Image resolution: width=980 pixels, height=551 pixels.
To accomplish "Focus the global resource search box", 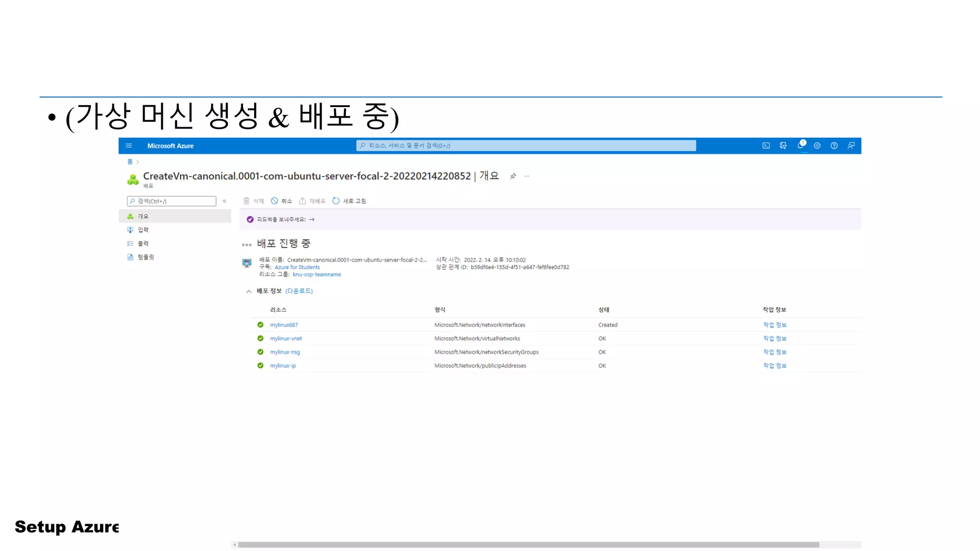I will tap(526, 146).
